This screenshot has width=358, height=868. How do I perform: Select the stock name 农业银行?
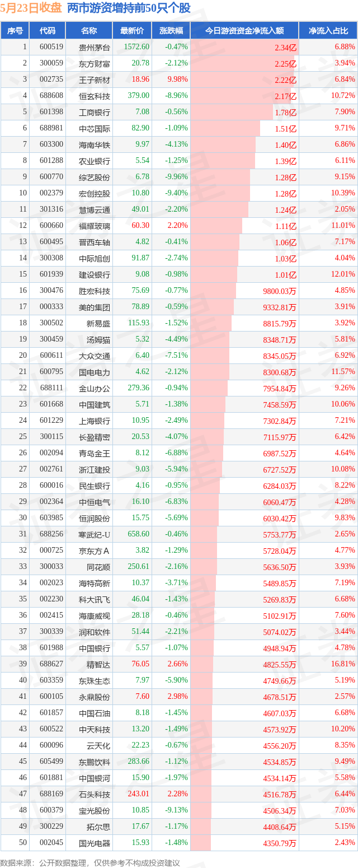point(95,161)
